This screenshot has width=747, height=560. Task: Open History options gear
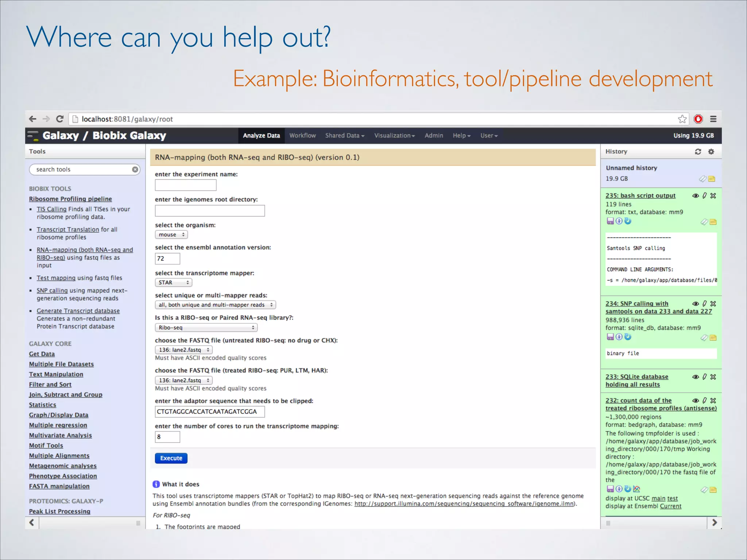coord(711,152)
